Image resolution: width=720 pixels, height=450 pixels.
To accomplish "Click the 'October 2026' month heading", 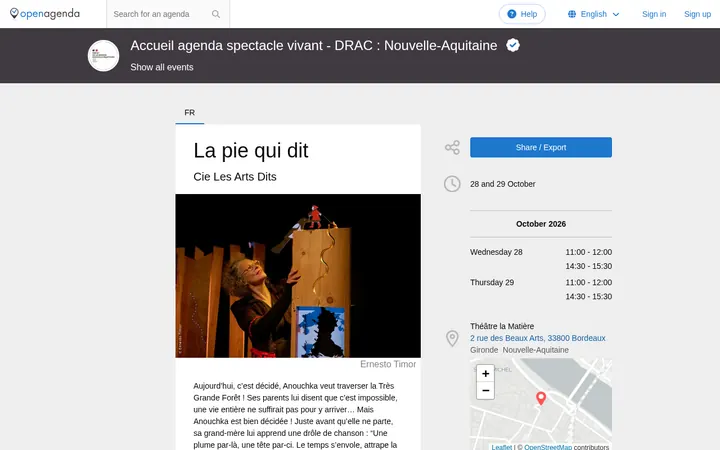I will pos(540,224).
